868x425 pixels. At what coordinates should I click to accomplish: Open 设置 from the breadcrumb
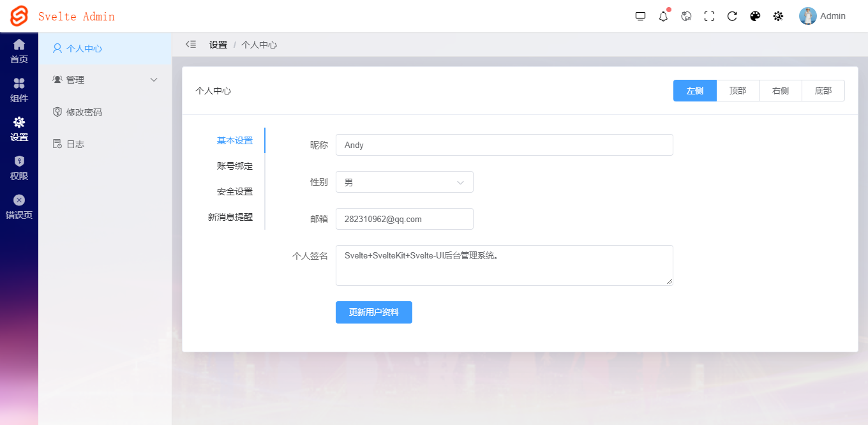click(218, 45)
